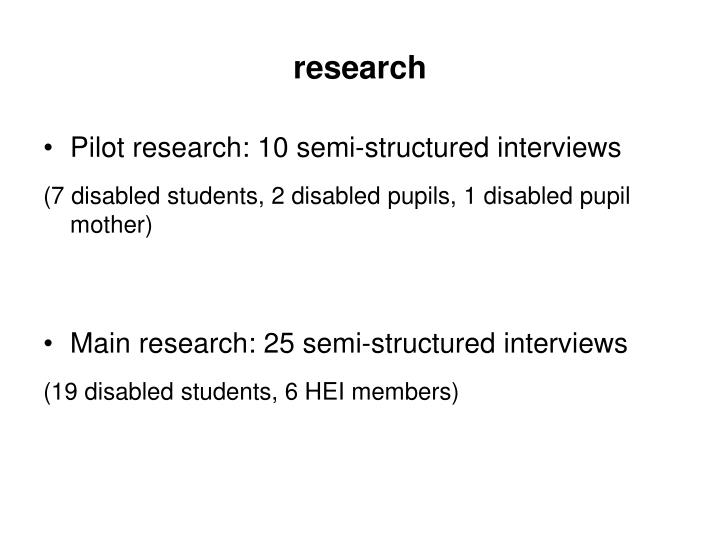Click "research:" in the Main research bullet

(197, 343)
